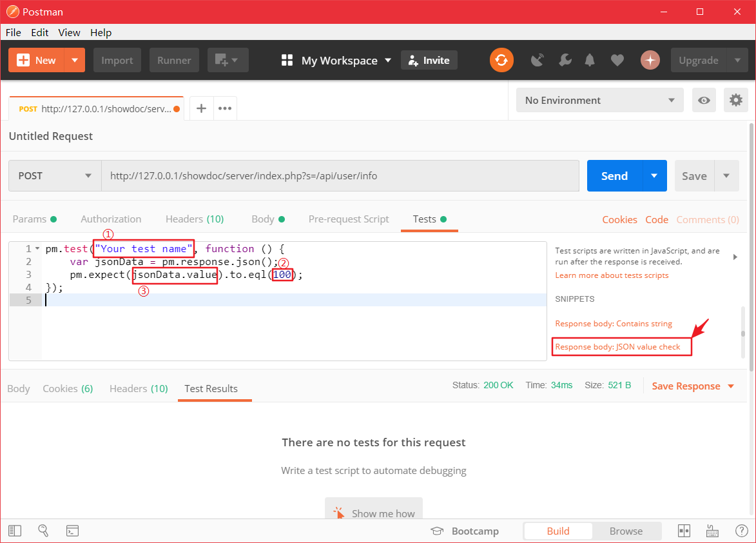Toggle the environment preview eye icon
Viewport: 756px width, 543px height.
[x=704, y=100]
